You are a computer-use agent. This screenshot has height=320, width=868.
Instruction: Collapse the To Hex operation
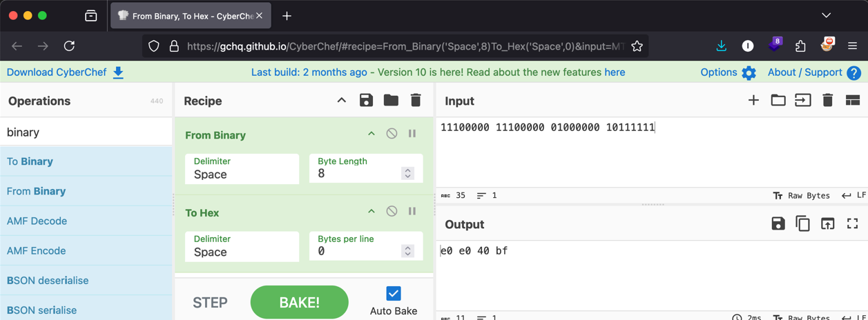(371, 211)
